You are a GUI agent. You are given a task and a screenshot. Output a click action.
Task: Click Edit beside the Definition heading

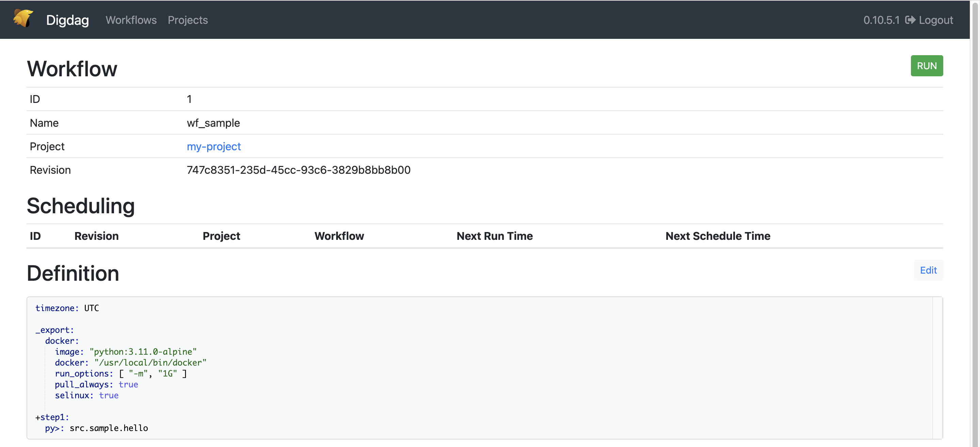pos(928,270)
